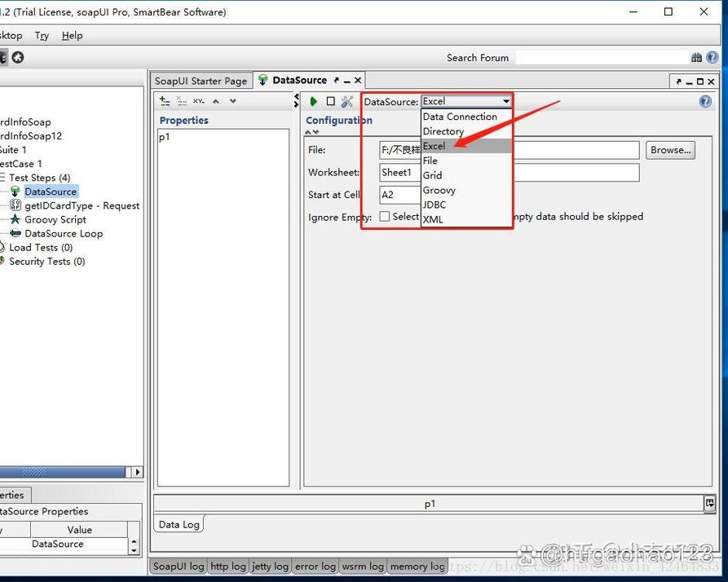Click the round white-cross icon in the main toolbar

pos(18,58)
